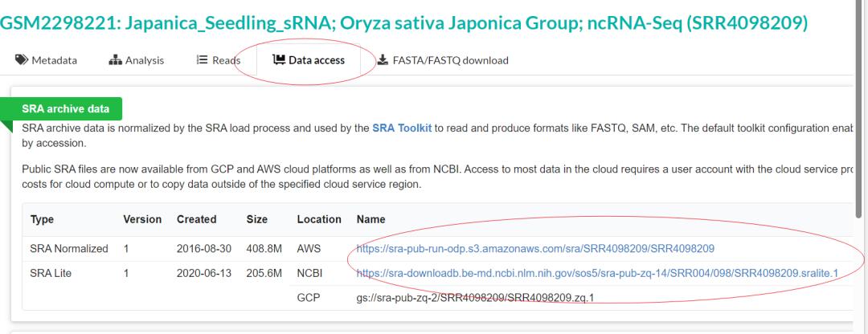Select the Data access tab label
Image resolution: width=868 pixels, height=334 pixels.
[317, 61]
